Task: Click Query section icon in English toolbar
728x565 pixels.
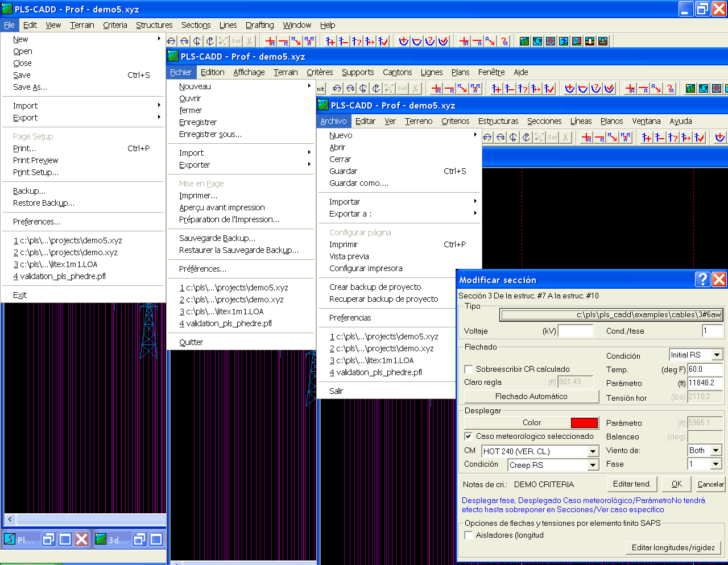Action: [430, 41]
